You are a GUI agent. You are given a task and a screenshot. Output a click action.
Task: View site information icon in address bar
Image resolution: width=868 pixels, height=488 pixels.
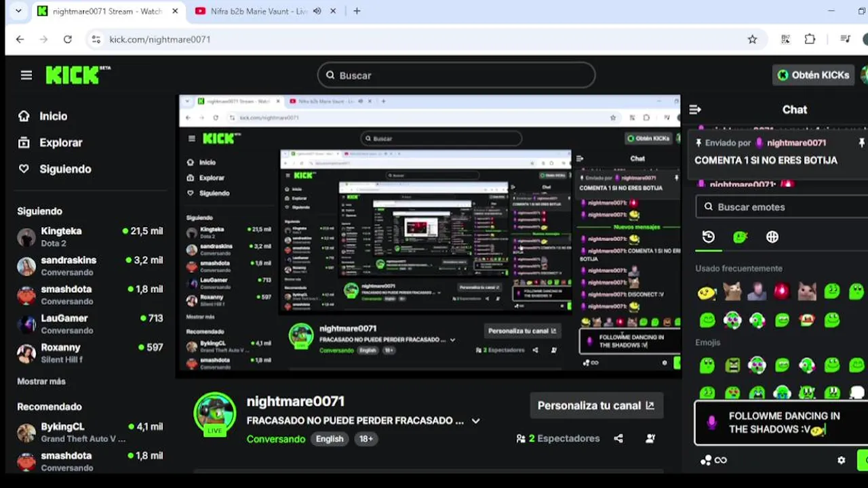pyautogui.click(x=96, y=39)
